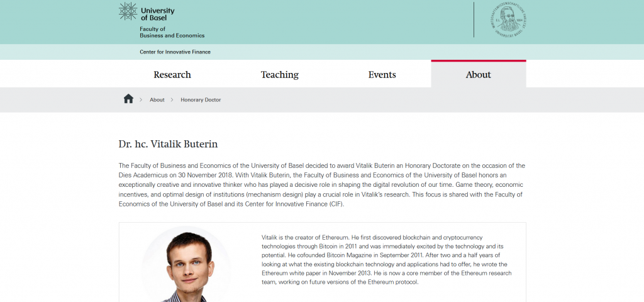644x302 pixels.
Task: Click the University of Basel snowflake emblem
Action: [x=128, y=11]
